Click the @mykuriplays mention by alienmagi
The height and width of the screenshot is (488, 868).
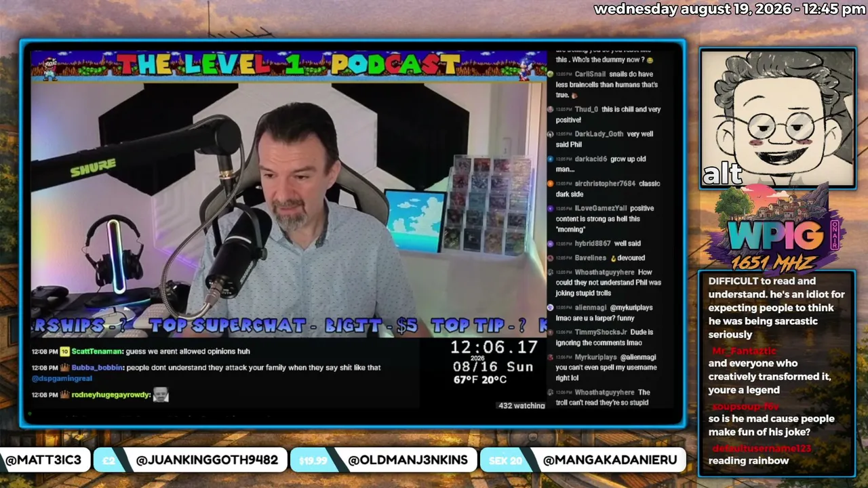tap(631, 308)
